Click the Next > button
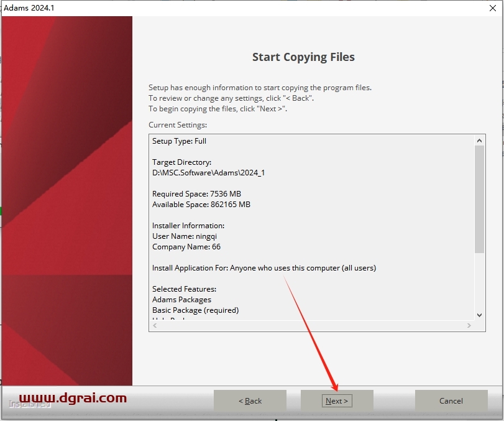 click(x=337, y=400)
